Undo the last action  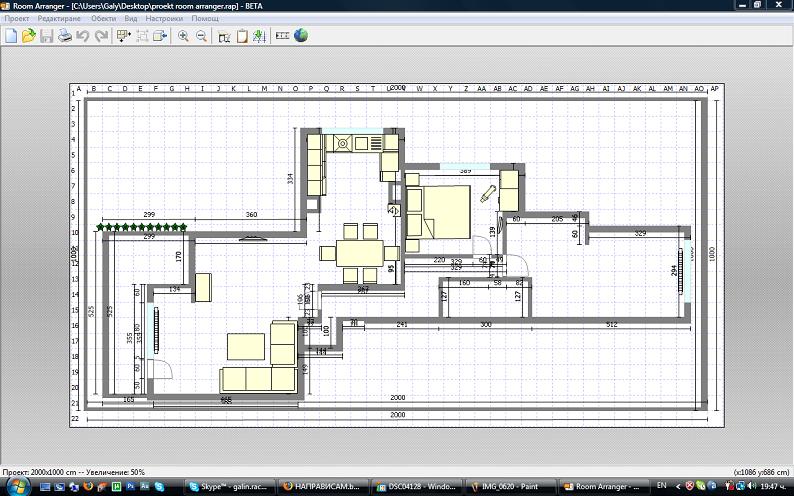click(x=83, y=36)
